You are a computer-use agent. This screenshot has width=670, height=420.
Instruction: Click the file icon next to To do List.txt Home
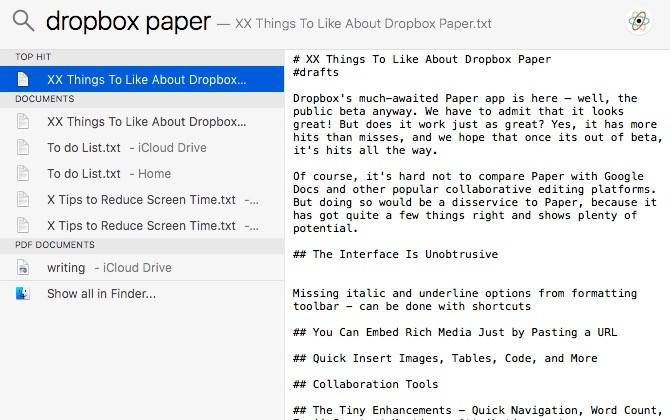coord(23,174)
